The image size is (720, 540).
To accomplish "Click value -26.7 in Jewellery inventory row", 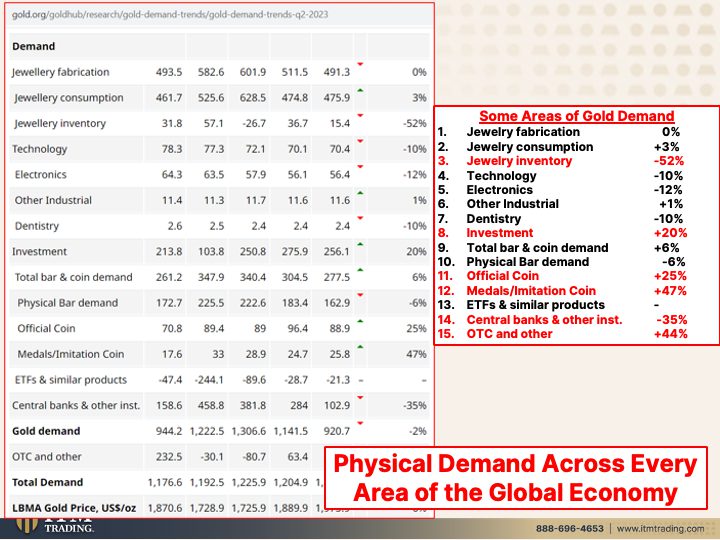I will coord(253,124).
